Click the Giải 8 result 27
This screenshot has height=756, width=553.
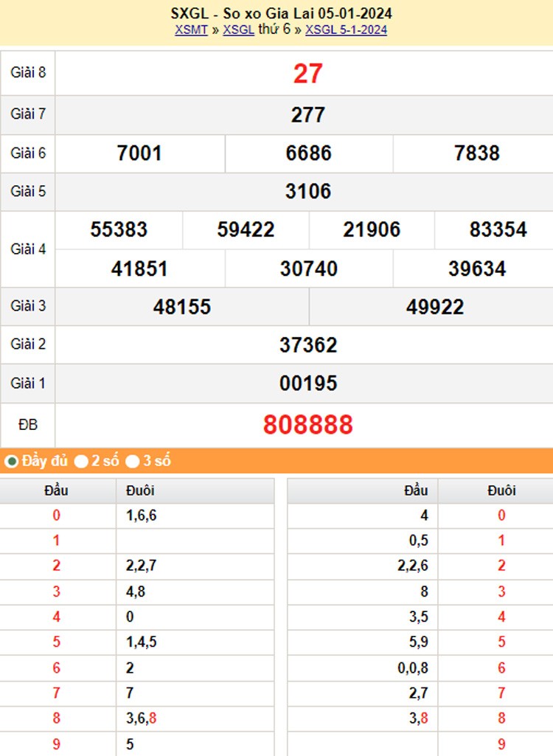click(x=307, y=74)
